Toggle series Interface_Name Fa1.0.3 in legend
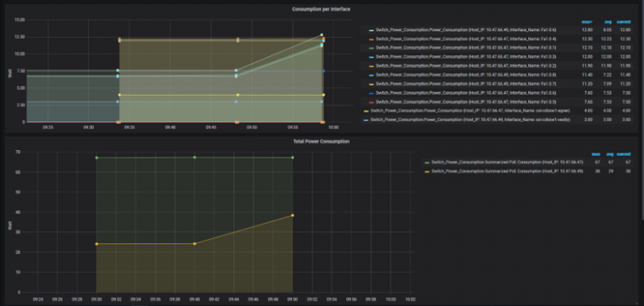Viewport: 644px width, 306px height. pyautogui.click(x=466, y=57)
